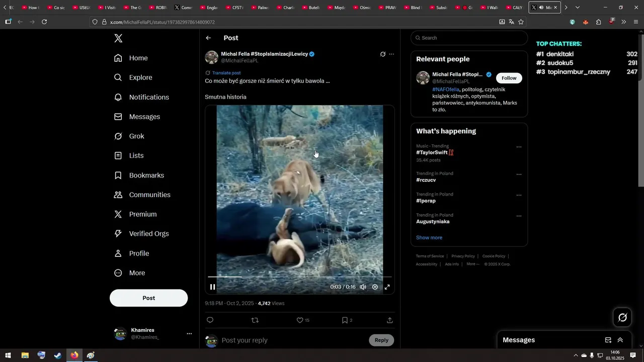Open Terms of Service footer link

click(430, 256)
